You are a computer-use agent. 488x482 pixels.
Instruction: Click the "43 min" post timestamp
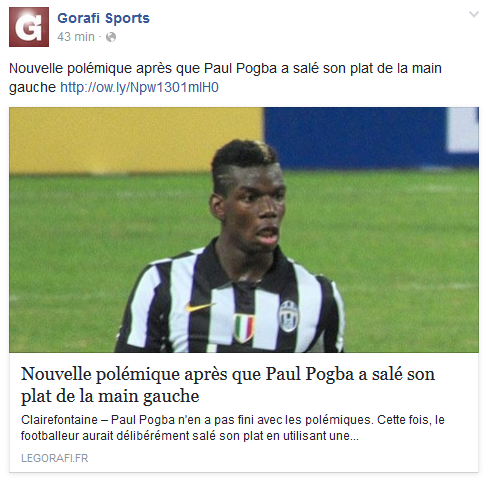(76, 37)
